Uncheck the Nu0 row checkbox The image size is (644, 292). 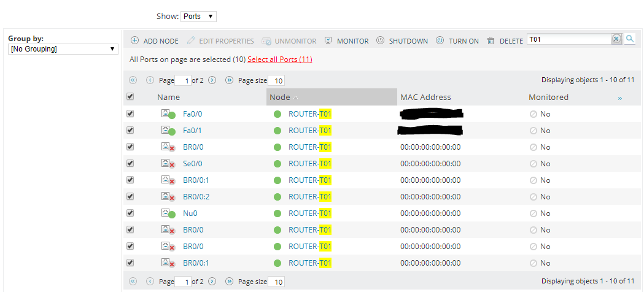(x=130, y=213)
